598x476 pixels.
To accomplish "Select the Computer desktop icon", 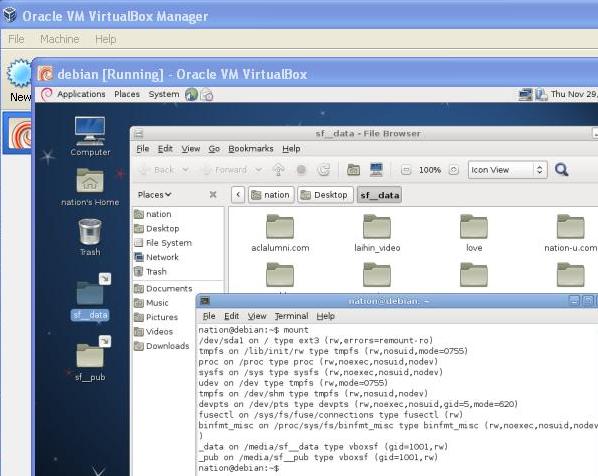I will tap(90, 136).
